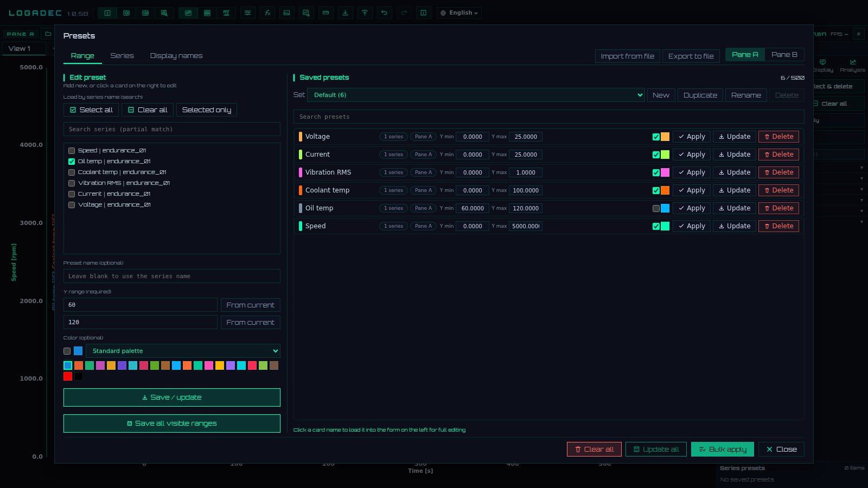Screen dimensions: 868x488
Task: Click the Y max field of Speed preset
Action: coord(526,226)
